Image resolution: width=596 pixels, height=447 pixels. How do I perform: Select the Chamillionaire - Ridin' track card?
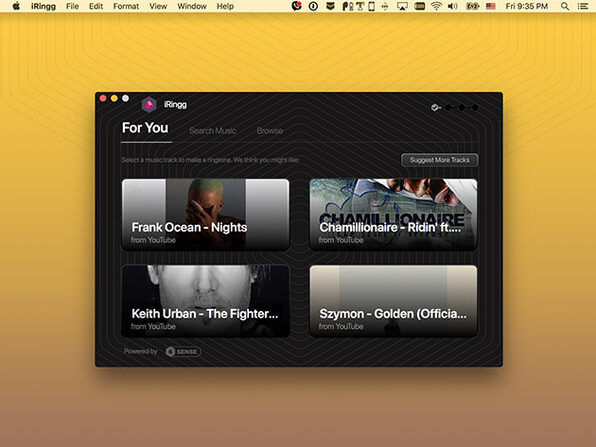(x=393, y=214)
